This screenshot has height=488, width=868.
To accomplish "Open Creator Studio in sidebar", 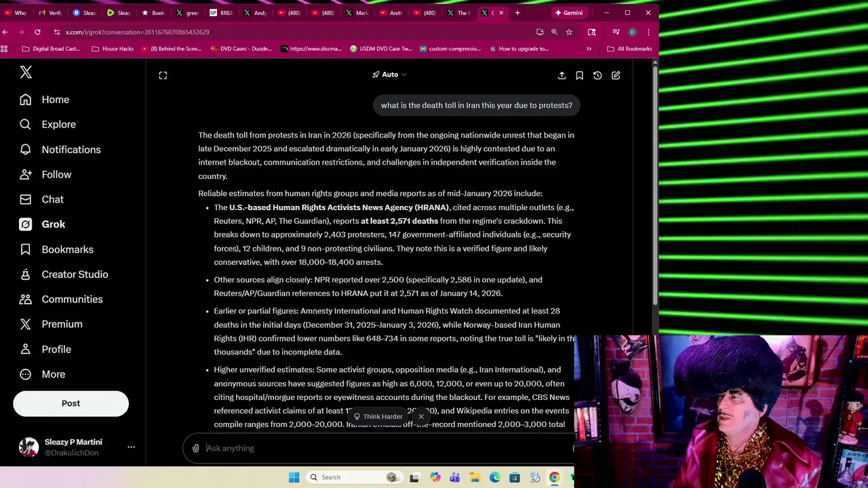I will point(64,274).
